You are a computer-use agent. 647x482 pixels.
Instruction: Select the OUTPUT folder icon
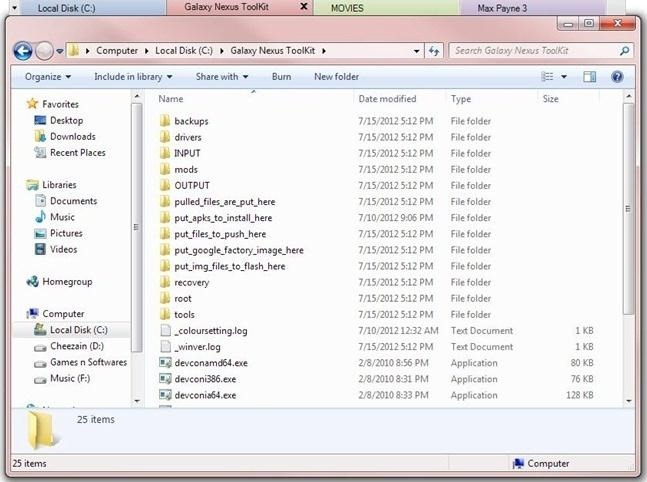click(165, 185)
